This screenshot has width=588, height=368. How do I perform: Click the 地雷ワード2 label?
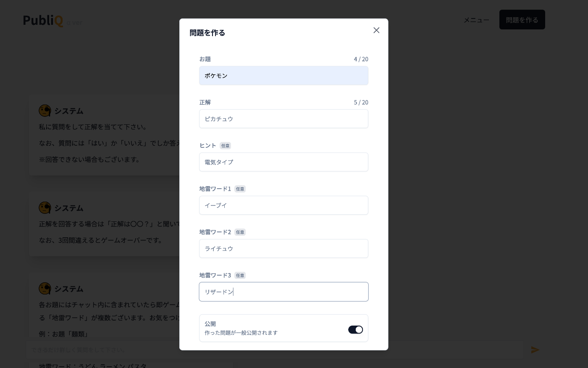[215, 232]
